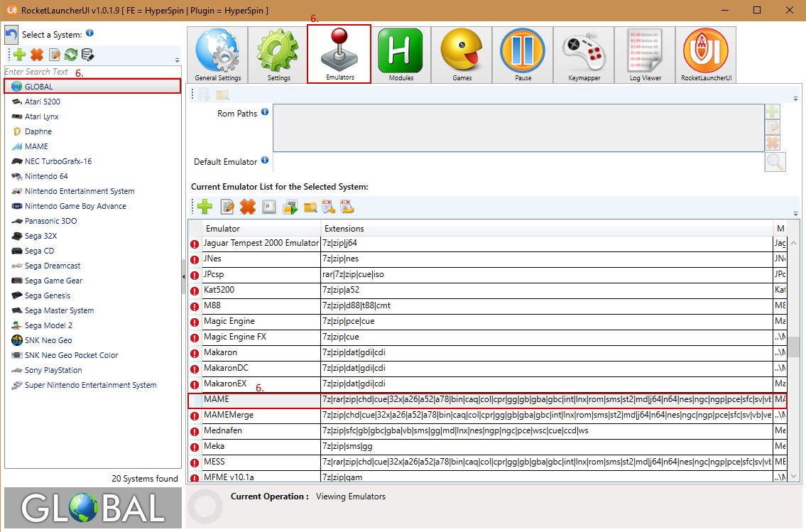Screen dimensions: 806x532
Task: Edit system with notepad icon in systems toolbar
Action: click(55, 55)
